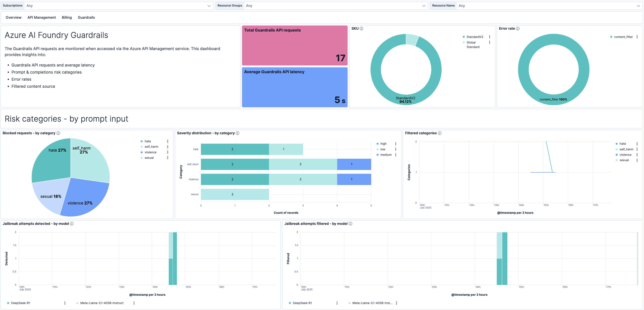This screenshot has width=644, height=310.
Task: Click info icon beside Error rate title
Action: click(518, 28)
